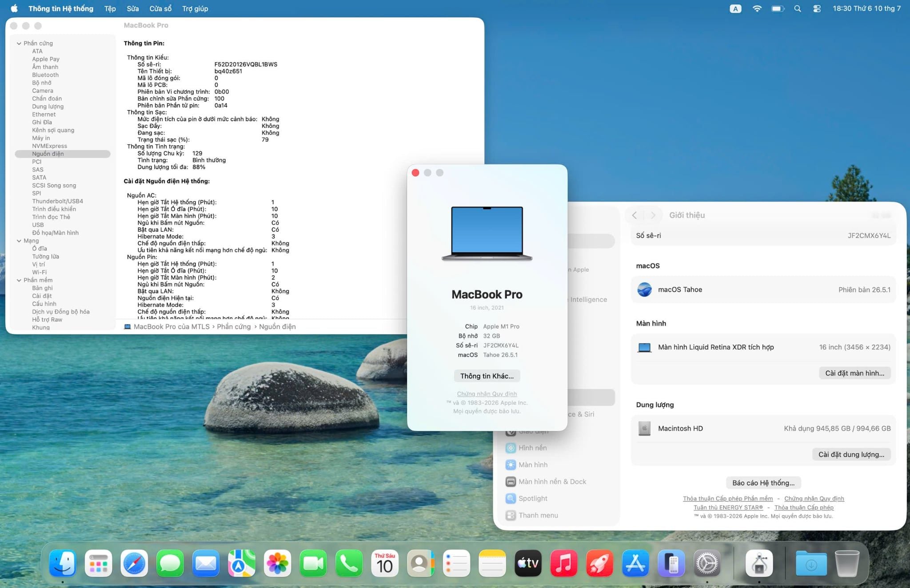Viewport: 910px width, 588px height.
Task: Collapse the Mạng section
Action: click(19, 241)
